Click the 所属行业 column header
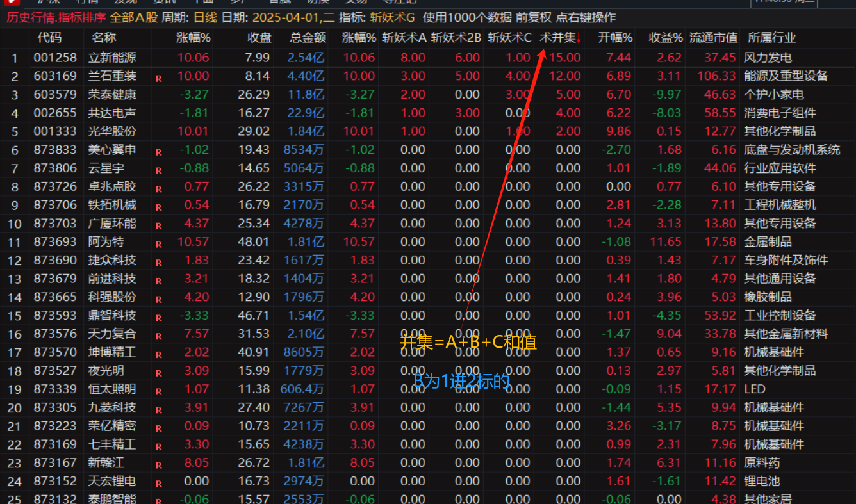 point(771,38)
